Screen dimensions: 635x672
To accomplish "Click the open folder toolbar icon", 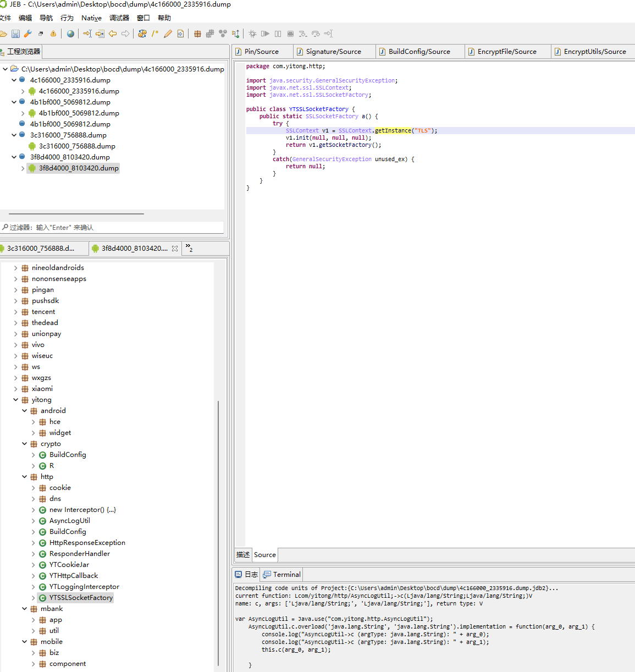I will click(x=3, y=34).
